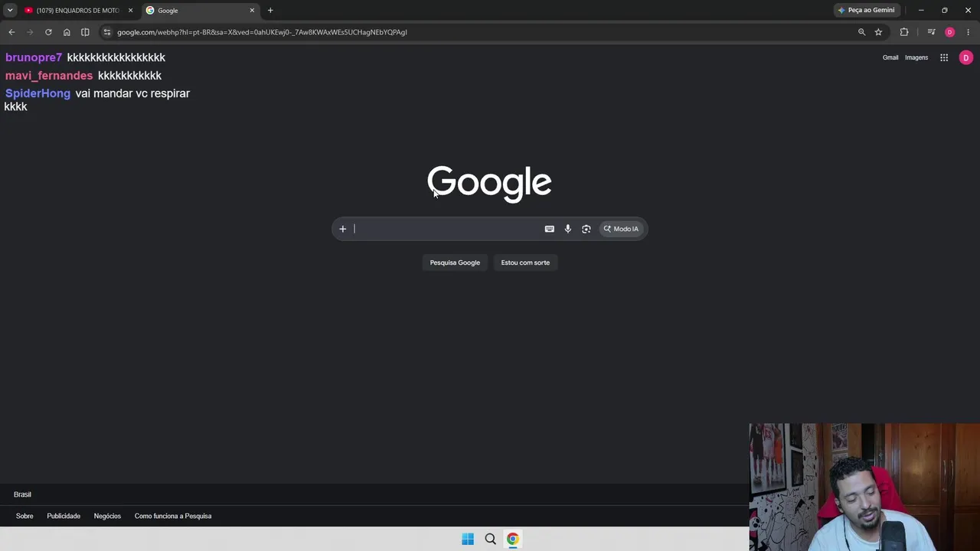Click the webcam overlay thumbnail
Image resolution: width=980 pixels, height=551 pixels.
(864, 487)
